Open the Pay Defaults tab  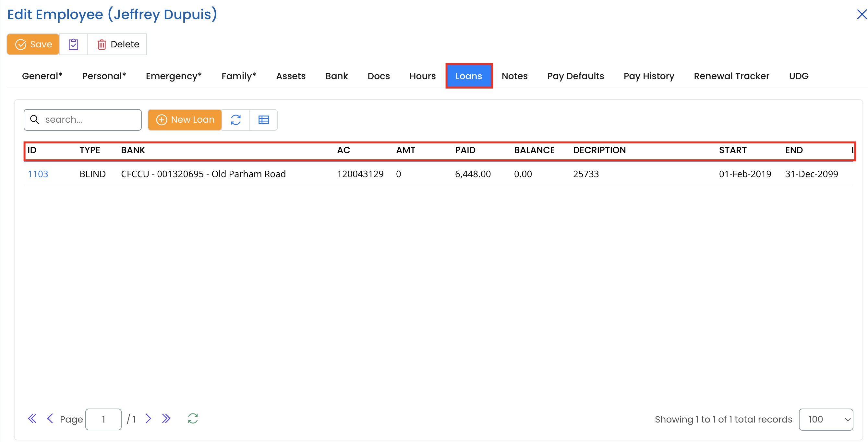[575, 76]
